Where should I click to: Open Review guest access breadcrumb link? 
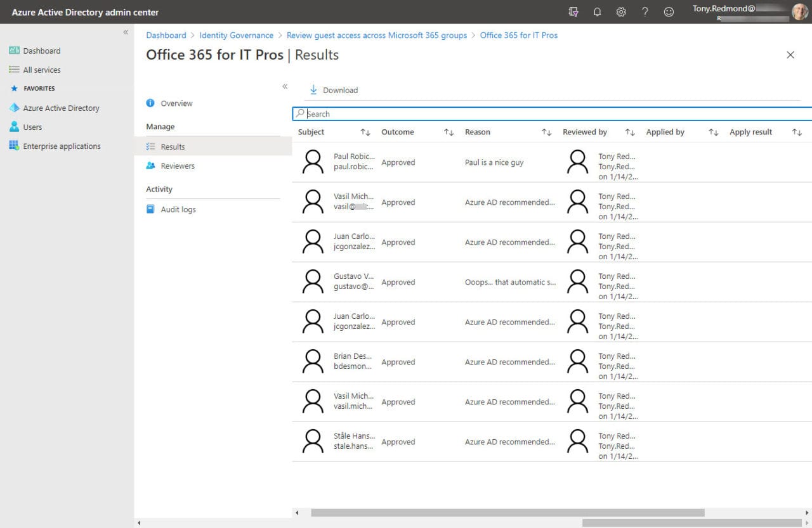[x=377, y=35]
